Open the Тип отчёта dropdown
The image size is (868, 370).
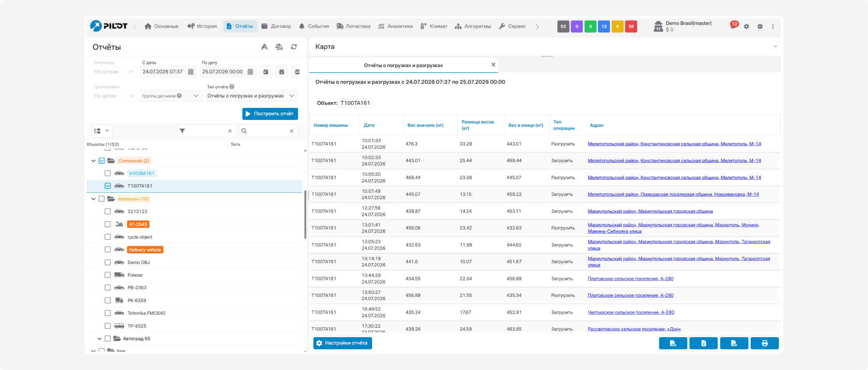pyautogui.click(x=251, y=96)
